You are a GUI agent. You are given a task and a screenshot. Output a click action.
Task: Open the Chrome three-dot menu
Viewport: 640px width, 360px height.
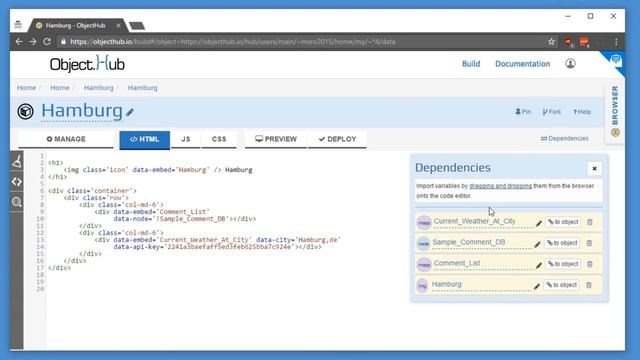pyautogui.click(x=616, y=42)
